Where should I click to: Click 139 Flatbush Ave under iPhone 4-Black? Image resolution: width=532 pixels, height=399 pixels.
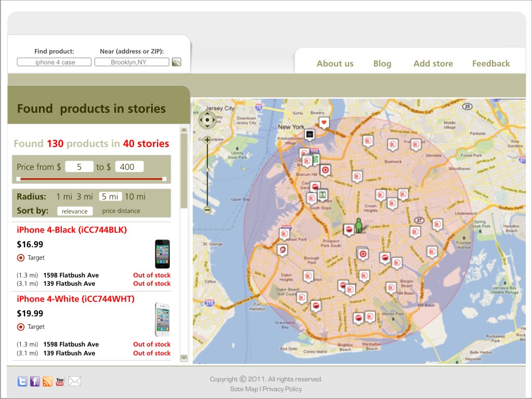(69, 284)
